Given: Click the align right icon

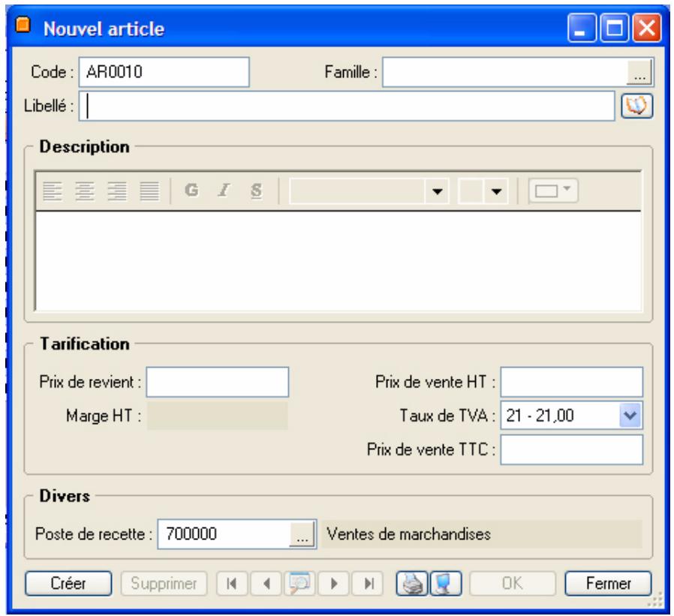Looking at the screenshot, I should click(x=117, y=191).
